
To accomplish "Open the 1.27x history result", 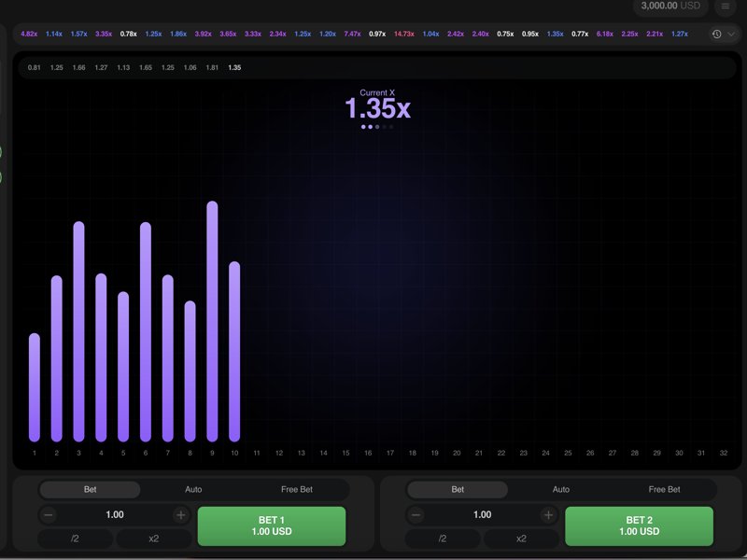I will coord(680,34).
